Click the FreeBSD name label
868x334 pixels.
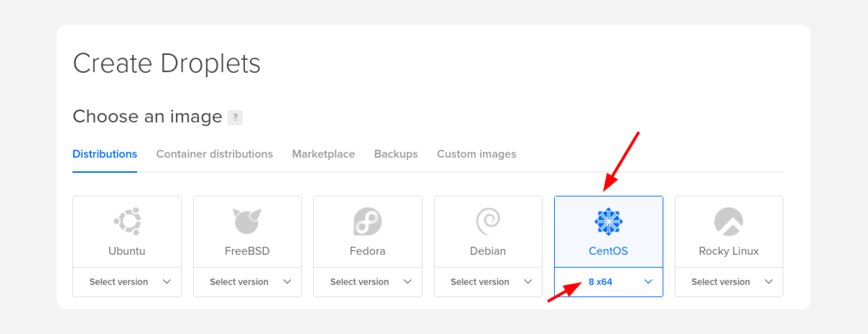(247, 251)
